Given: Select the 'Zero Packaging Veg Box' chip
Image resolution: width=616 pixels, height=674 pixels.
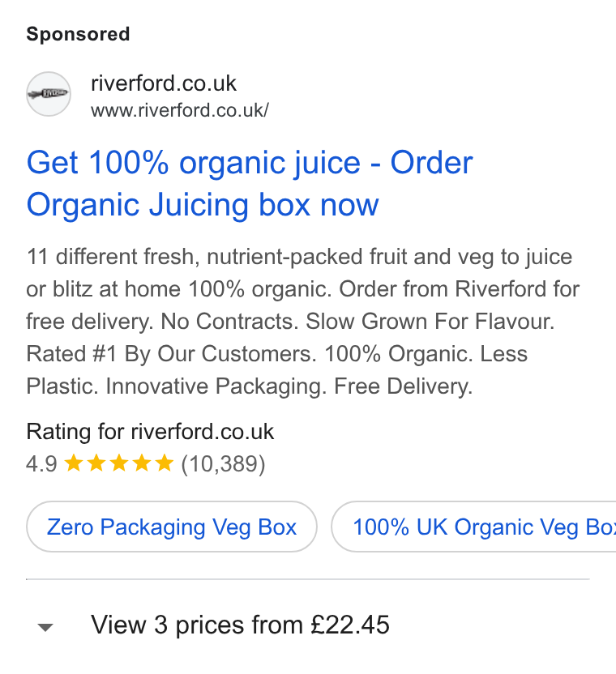Looking at the screenshot, I should (172, 527).
